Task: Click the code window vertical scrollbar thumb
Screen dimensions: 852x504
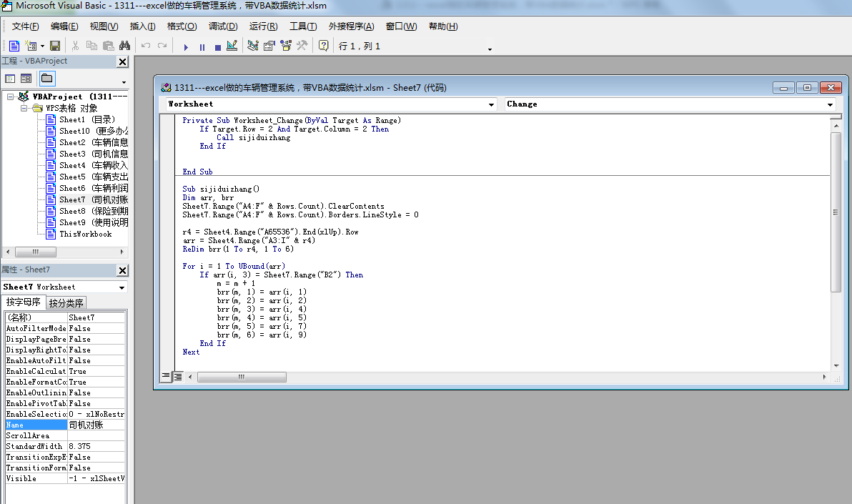Action: 836,212
